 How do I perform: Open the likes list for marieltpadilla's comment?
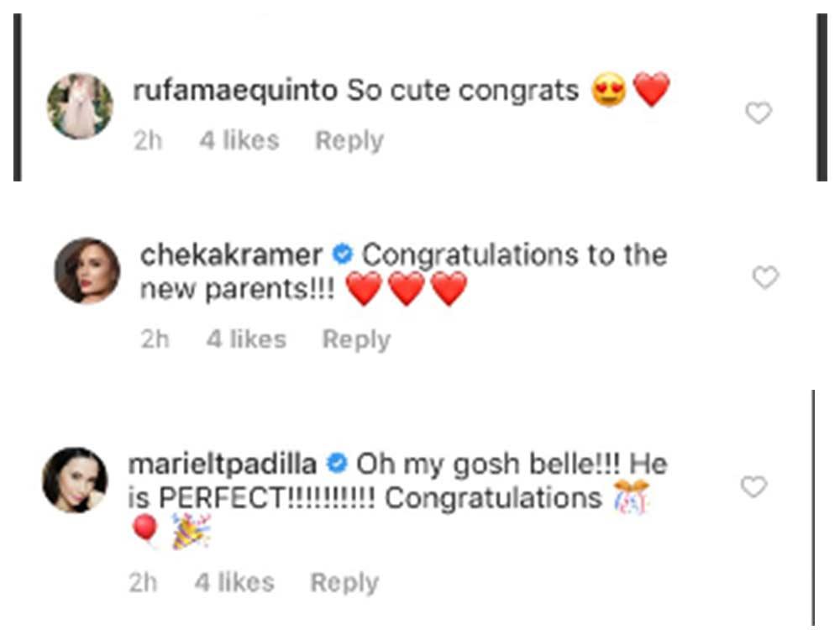234,582
